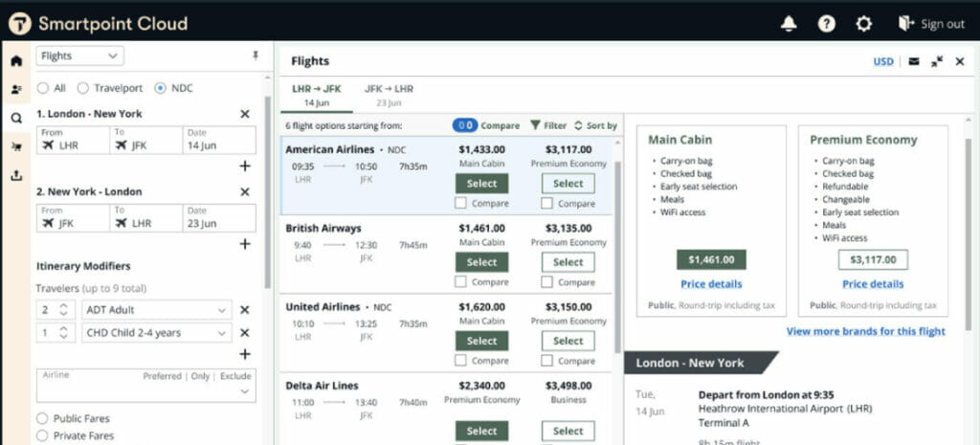Viewport: 980px width, 445px height.
Task: Add another traveler with plus icon
Action: point(245,354)
